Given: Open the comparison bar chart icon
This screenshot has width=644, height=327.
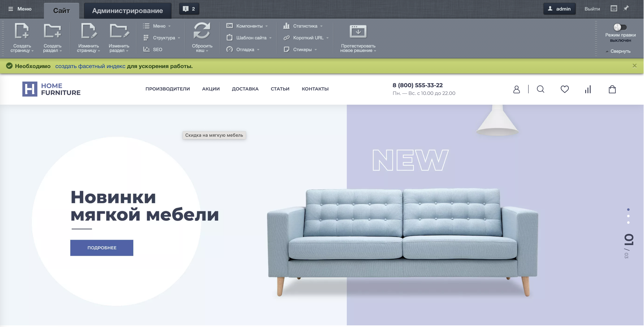Looking at the screenshot, I should (x=588, y=89).
